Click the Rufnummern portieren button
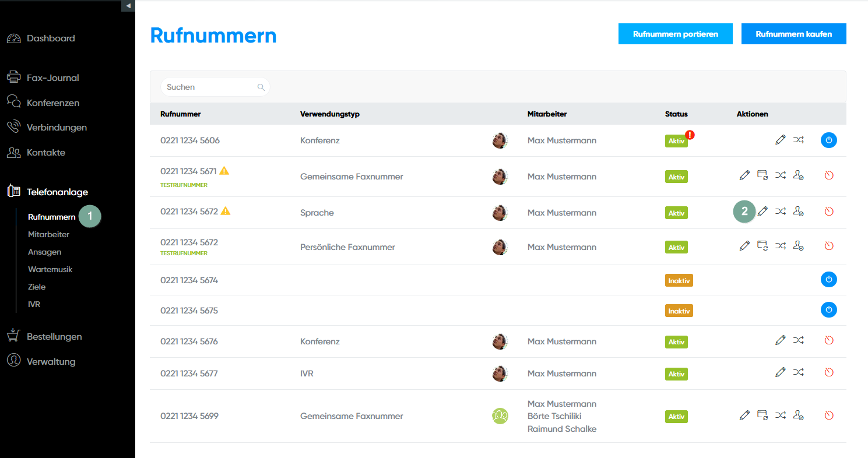 676,34
